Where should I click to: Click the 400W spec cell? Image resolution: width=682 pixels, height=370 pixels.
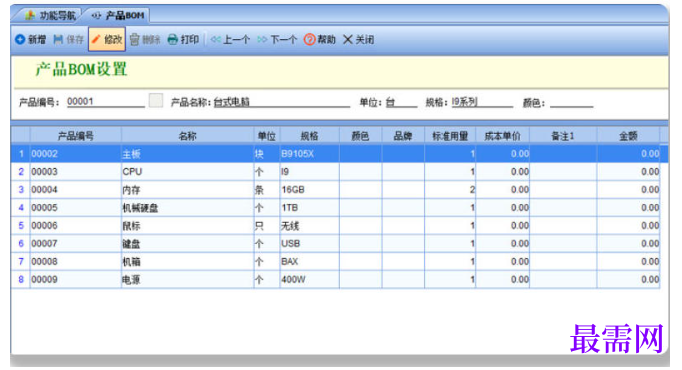point(309,280)
